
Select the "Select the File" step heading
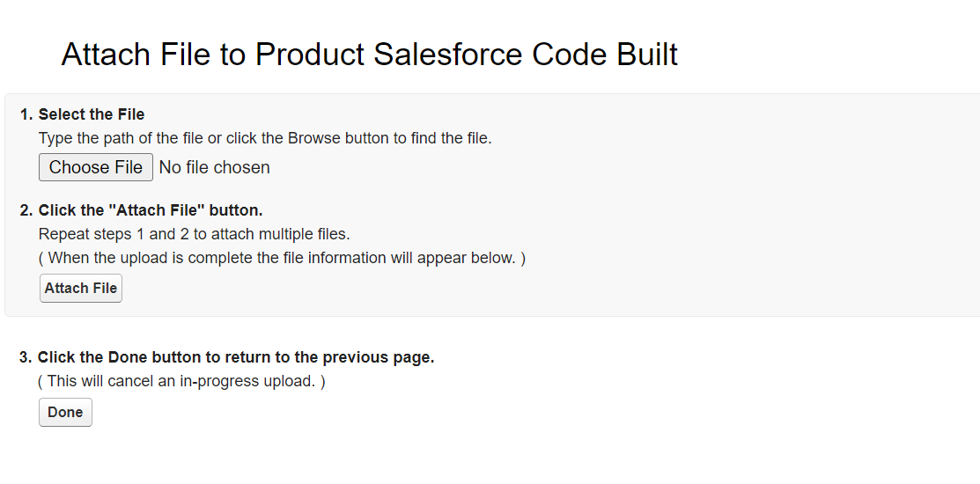(92, 114)
